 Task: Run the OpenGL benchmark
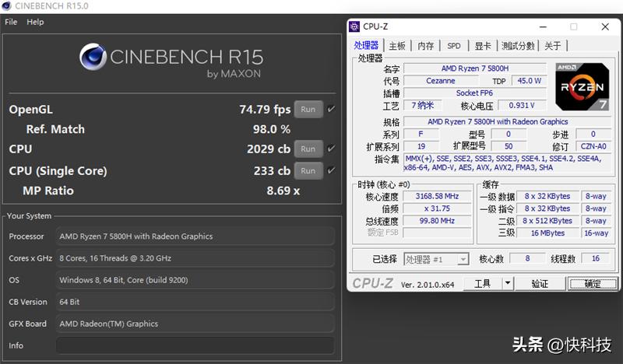(x=308, y=109)
